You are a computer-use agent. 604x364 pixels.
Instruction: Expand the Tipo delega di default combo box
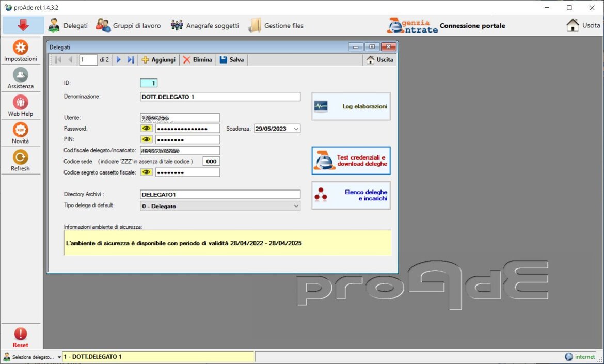click(296, 206)
